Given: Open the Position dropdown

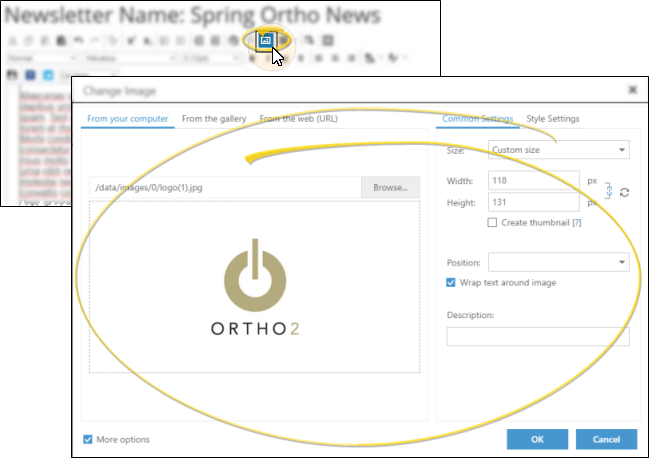Looking at the screenshot, I should click(558, 262).
